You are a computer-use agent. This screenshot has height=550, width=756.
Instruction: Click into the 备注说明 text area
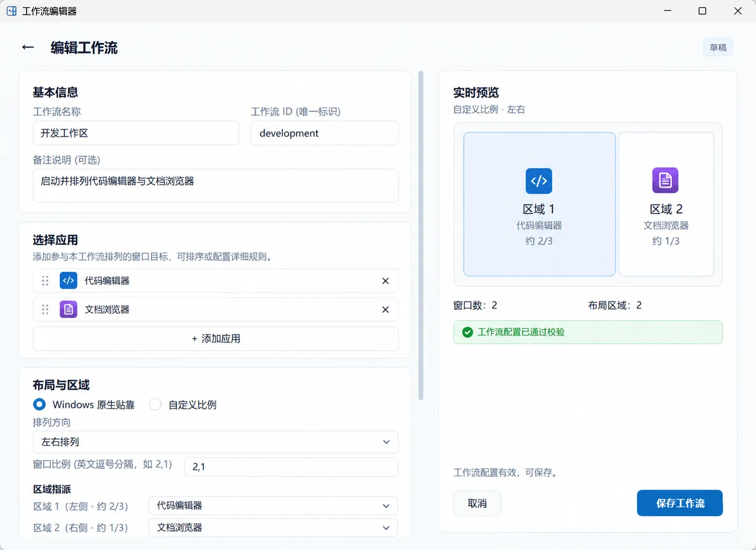click(215, 186)
